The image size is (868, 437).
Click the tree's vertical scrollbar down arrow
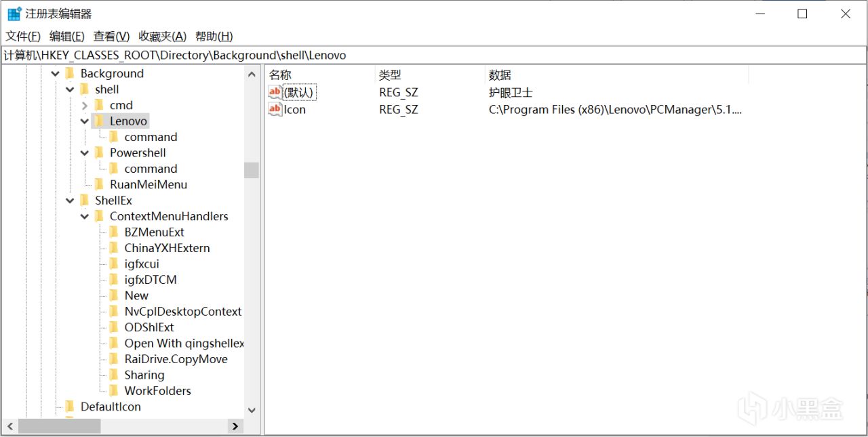pyautogui.click(x=252, y=410)
